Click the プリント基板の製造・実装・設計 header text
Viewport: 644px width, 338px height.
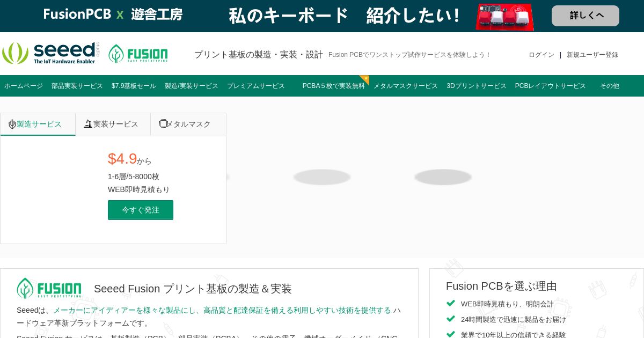(259, 55)
